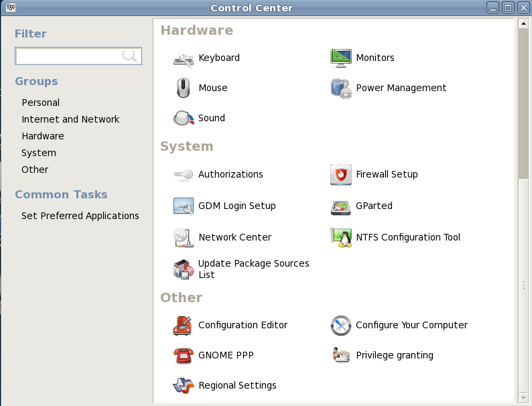Click the Authorizations key icon

pyautogui.click(x=183, y=175)
